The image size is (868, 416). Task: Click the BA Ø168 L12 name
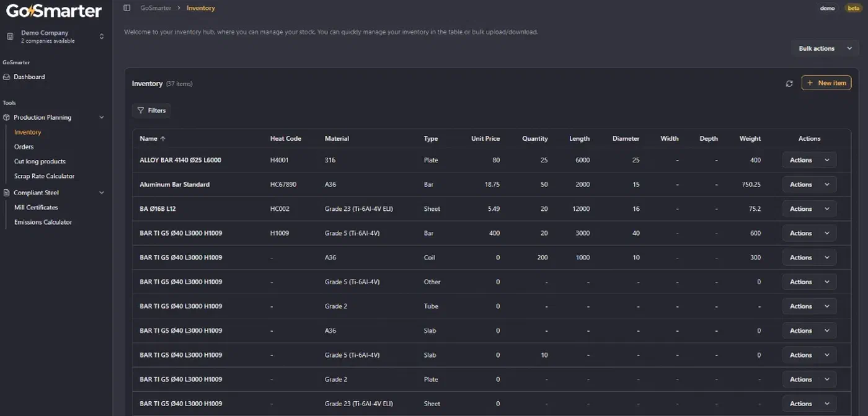click(x=157, y=209)
